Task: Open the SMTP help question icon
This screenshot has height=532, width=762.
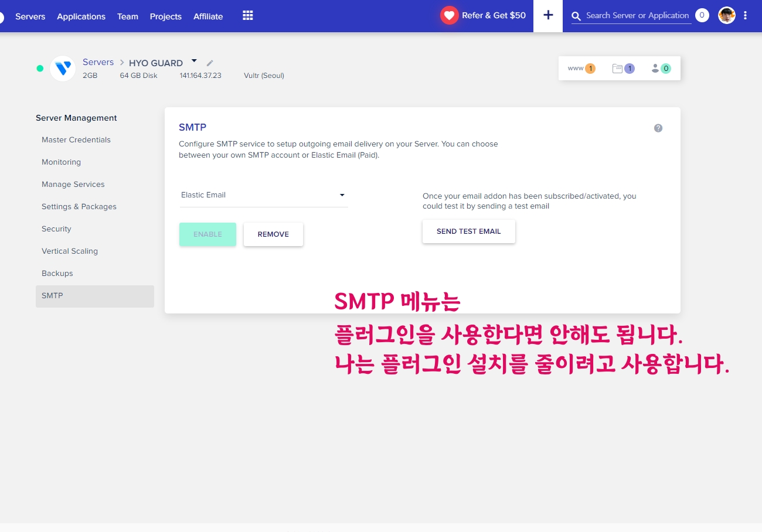Action: pos(658,128)
